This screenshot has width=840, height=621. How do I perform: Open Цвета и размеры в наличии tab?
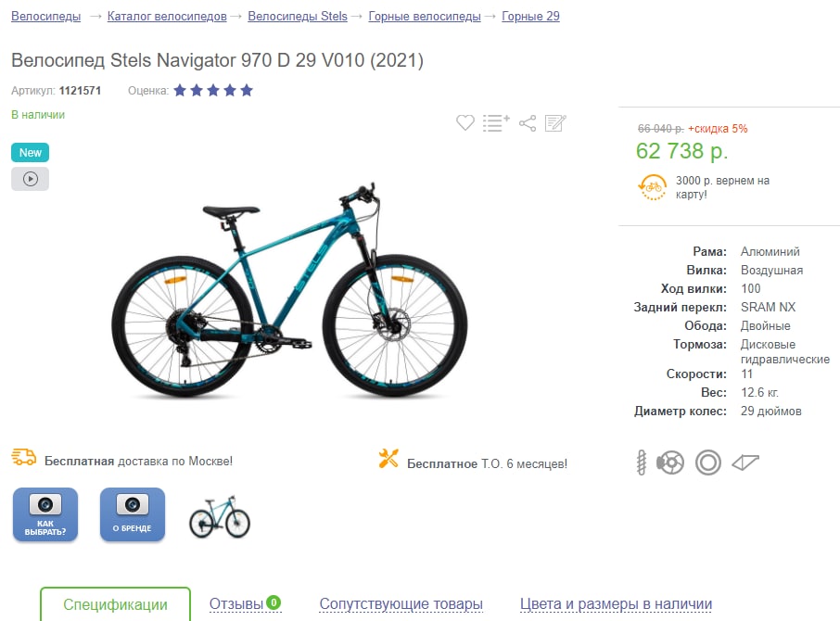click(616, 604)
